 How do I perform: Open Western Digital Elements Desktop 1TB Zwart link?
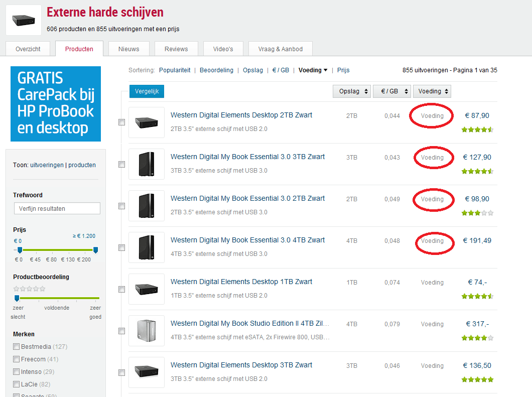point(241,282)
